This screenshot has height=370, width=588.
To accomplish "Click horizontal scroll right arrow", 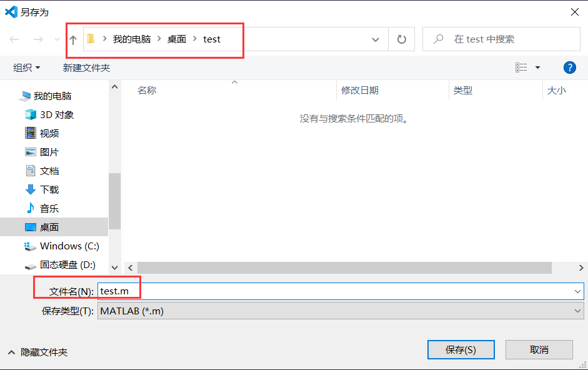I will (x=581, y=267).
